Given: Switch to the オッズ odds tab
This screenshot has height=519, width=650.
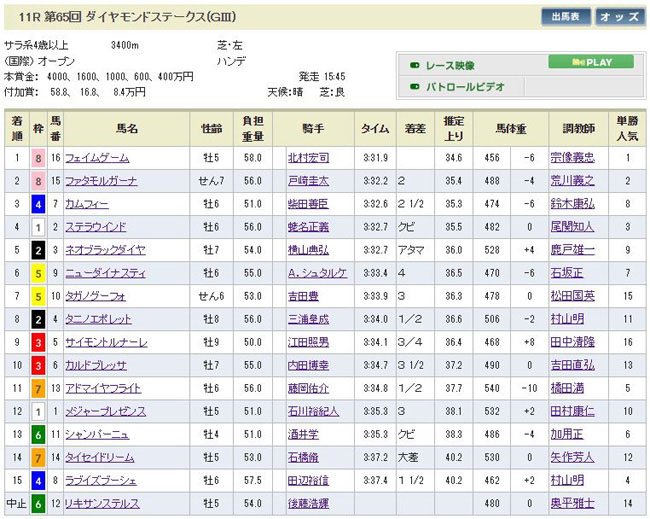Looking at the screenshot, I should (620, 17).
